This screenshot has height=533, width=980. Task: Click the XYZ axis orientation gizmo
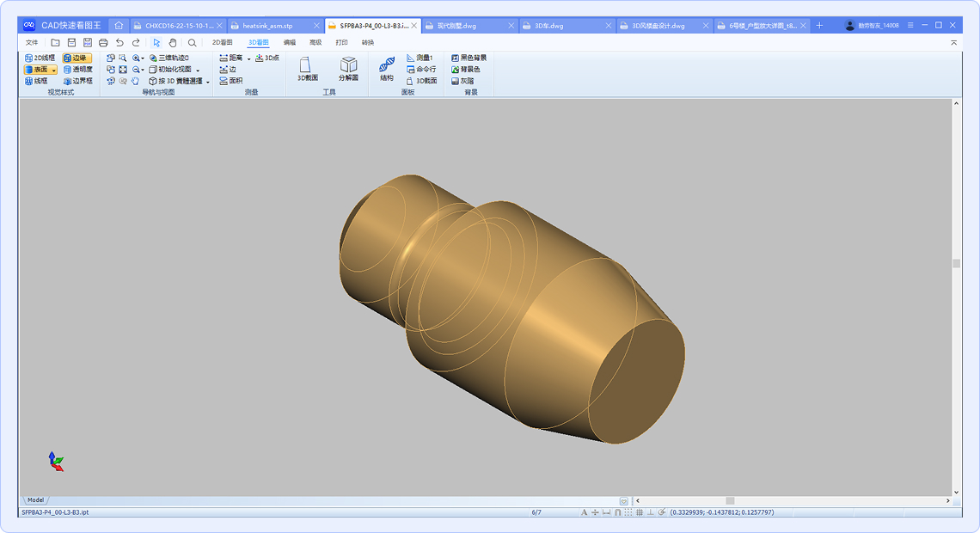pyautogui.click(x=56, y=462)
